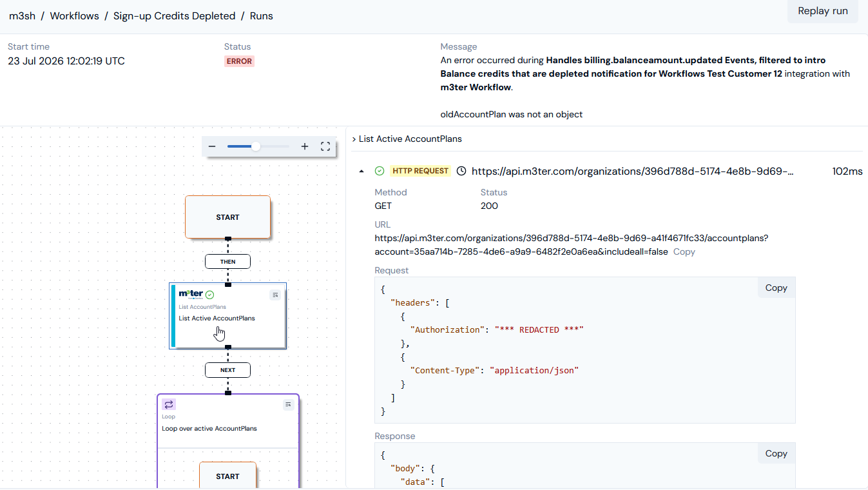868x490 pixels.
Task: Click the green success check on HTTP request
Action: [380, 171]
